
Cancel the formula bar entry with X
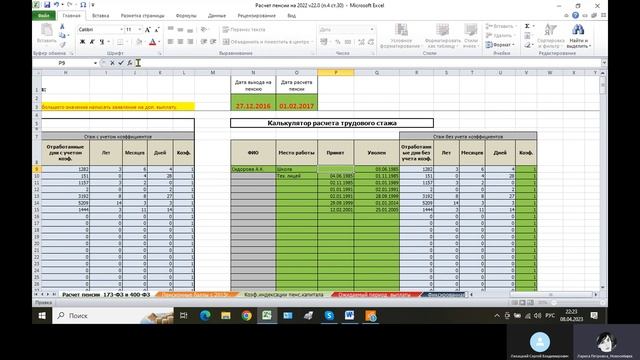(x=112, y=63)
